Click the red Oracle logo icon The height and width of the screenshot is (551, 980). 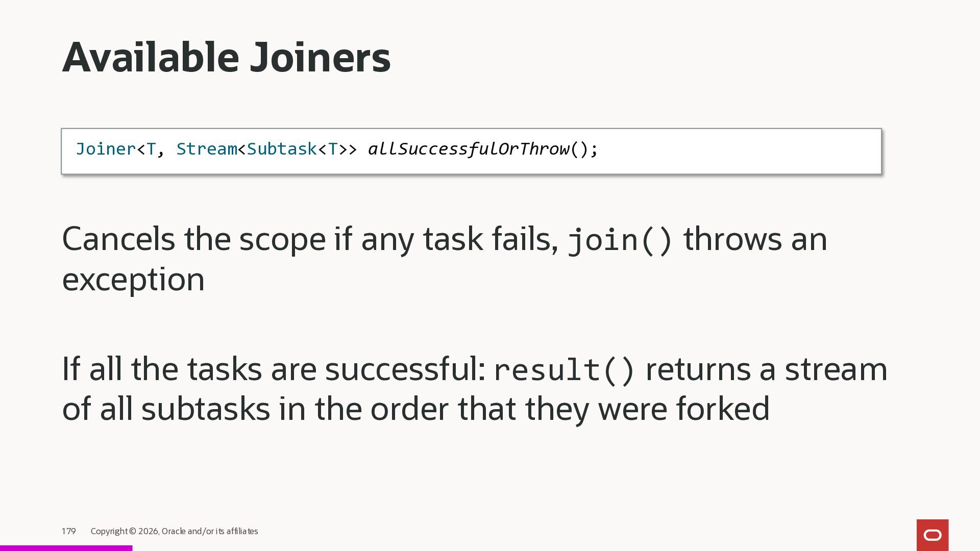[x=932, y=535]
